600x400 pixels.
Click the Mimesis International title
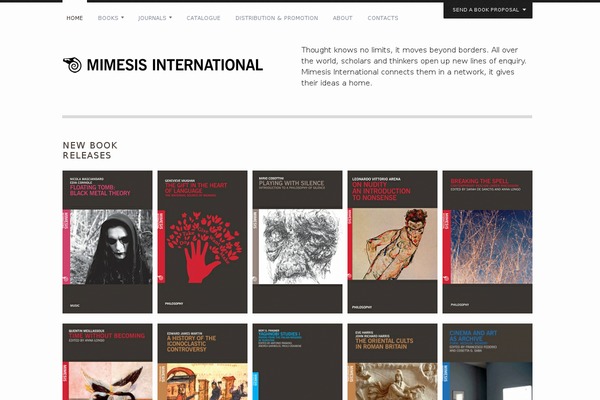click(x=175, y=65)
